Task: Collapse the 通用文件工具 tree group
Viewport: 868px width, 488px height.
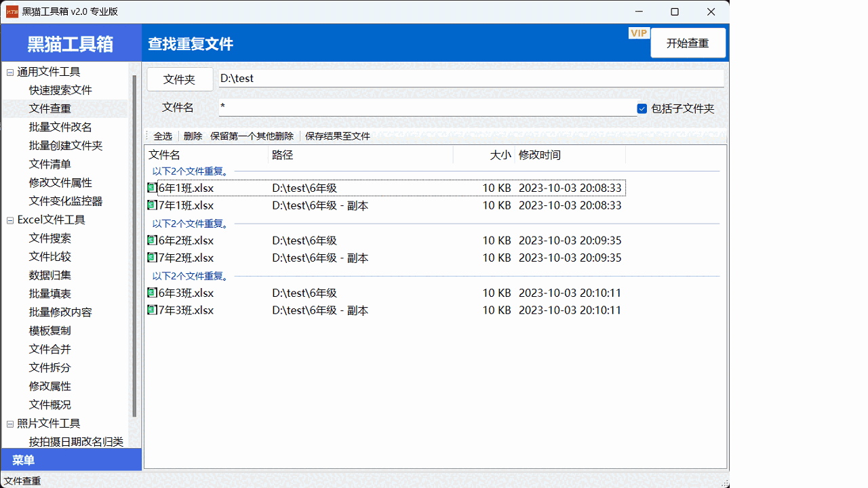Action: [10, 72]
